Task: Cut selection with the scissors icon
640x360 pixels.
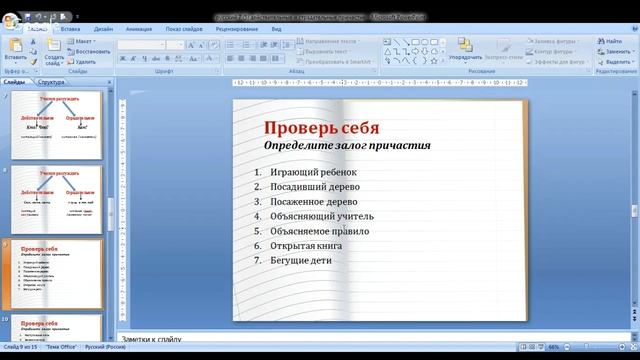Action: point(33,42)
